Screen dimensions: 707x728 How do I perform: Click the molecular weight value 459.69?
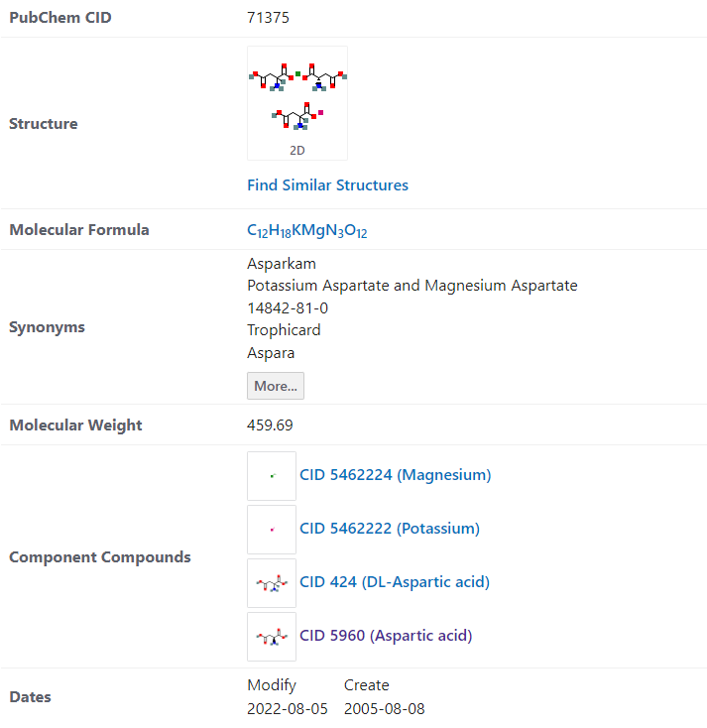pyautogui.click(x=270, y=425)
